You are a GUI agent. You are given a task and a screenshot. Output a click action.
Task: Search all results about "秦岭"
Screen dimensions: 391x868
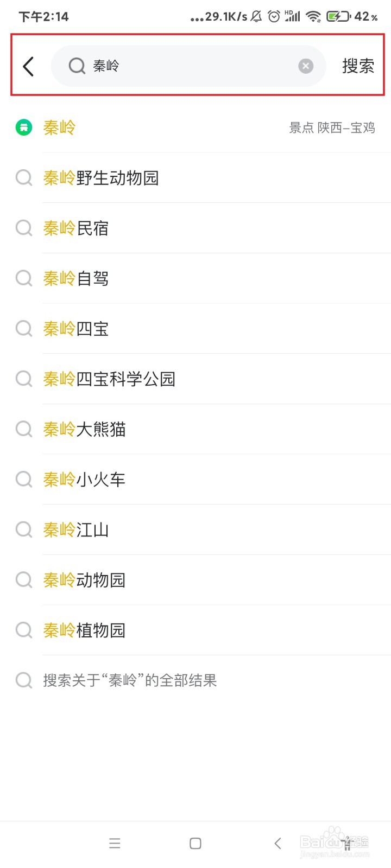pyautogui.click(x=130, y=680)
